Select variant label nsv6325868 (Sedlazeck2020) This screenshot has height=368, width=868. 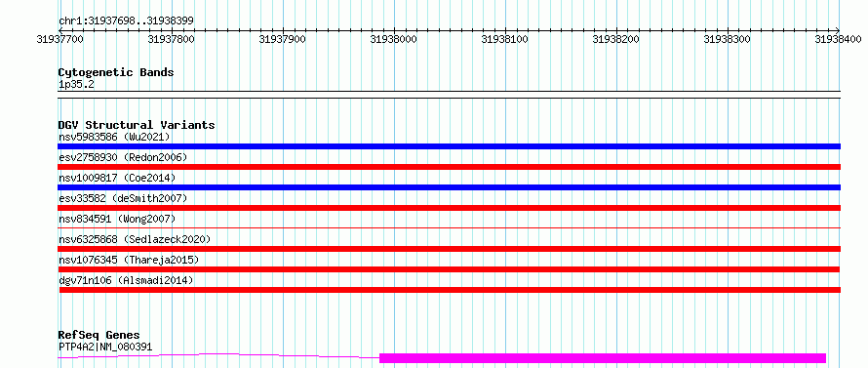click(135, 239)
